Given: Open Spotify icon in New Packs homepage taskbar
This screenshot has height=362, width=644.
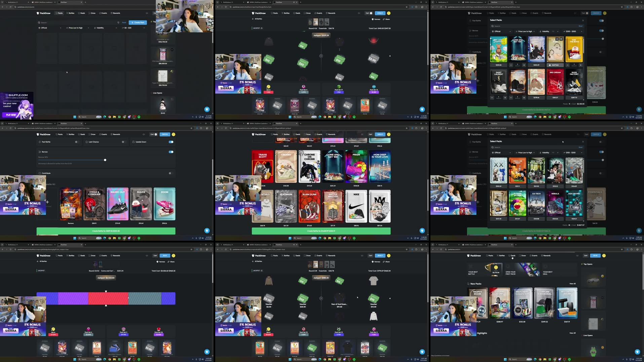Looking at the screenshot, I should point(569,359).
